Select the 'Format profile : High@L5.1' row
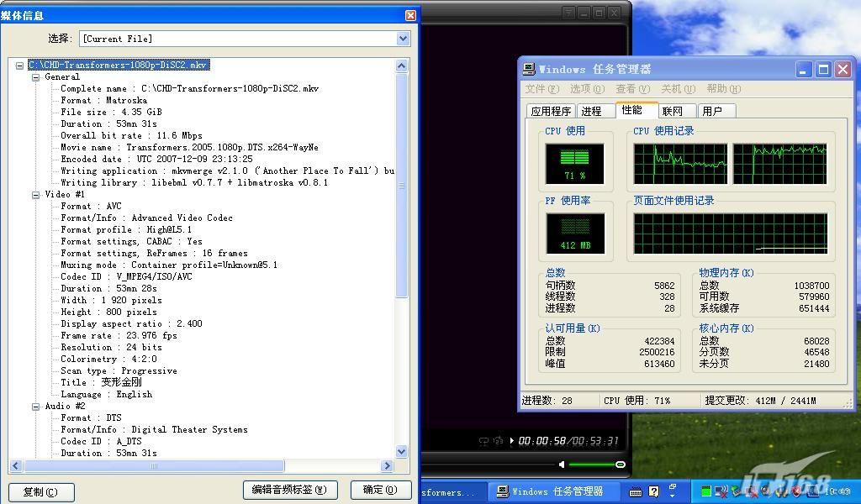The height and width of the screenshot is (504, 861). click(126, 230)
